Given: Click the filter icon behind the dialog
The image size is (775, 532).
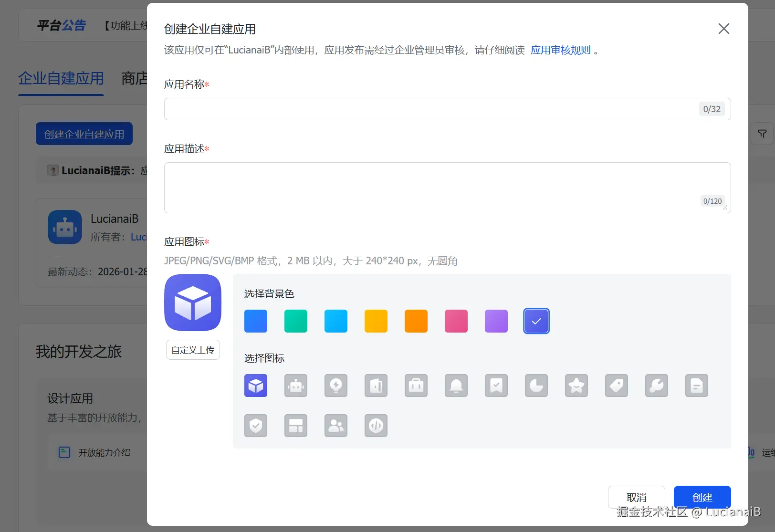Looking at the screenshot, I should pyautogui.click(x=762, y=134).
